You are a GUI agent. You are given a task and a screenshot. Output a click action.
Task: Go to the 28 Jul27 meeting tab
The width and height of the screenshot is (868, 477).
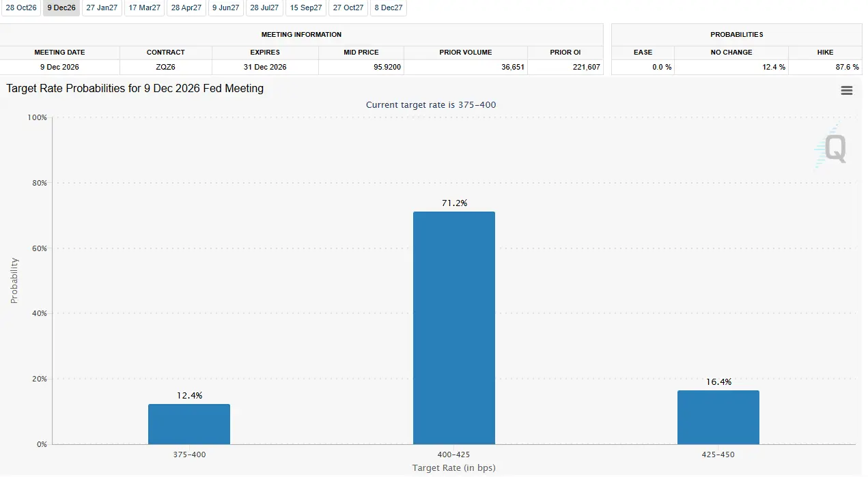264,8
